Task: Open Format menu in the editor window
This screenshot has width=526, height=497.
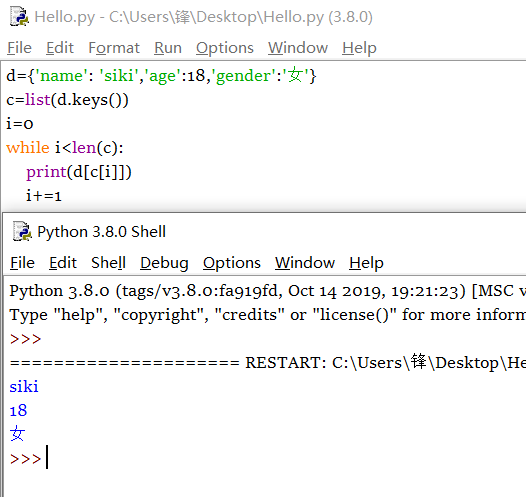Action: click(114, 48)
